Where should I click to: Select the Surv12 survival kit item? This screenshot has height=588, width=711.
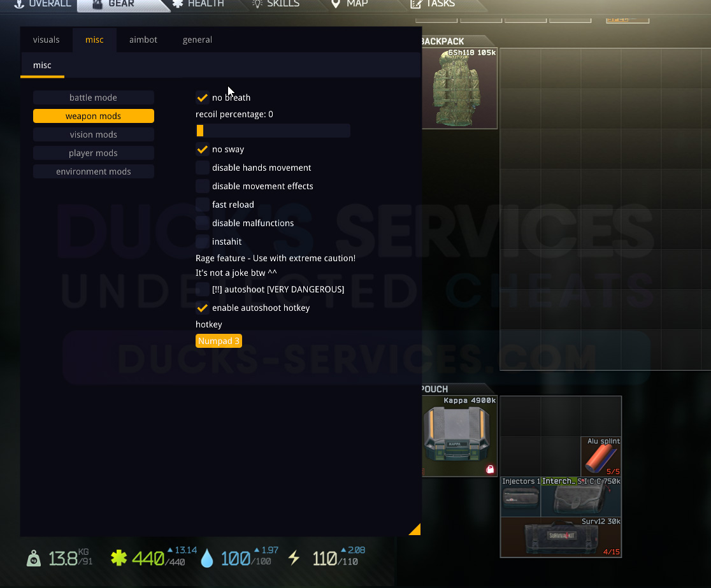coord(561,537)
